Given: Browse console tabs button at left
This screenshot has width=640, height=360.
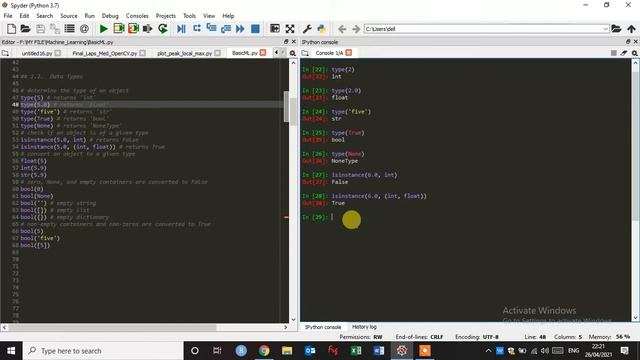Looking at the screenshot, I should pos(305,53).
